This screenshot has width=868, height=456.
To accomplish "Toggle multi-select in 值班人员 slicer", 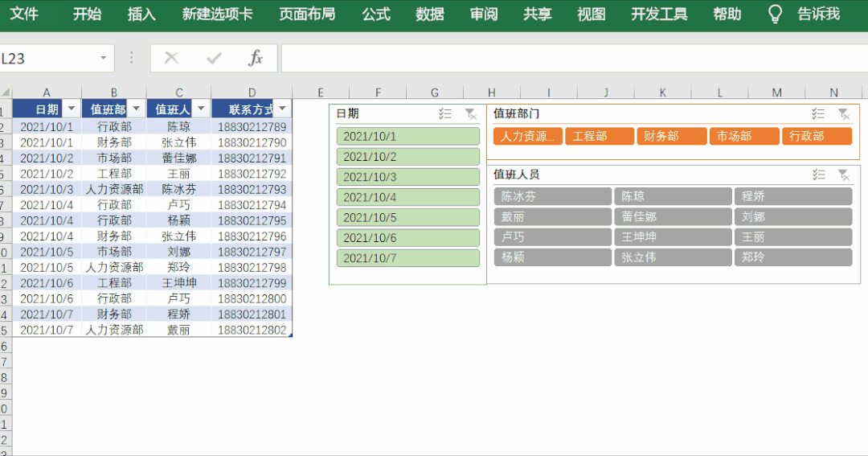I will click(818, 175).
